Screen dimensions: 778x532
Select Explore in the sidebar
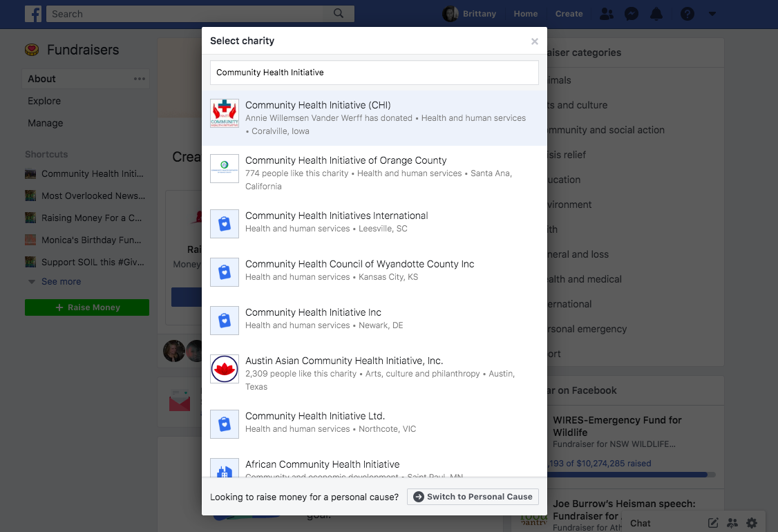point(44,101)
